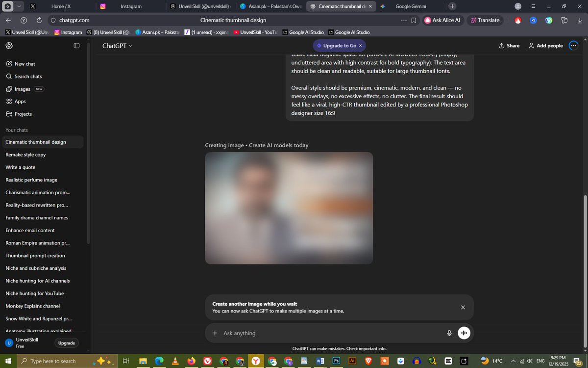Open Apps in the sidebar

16,102
